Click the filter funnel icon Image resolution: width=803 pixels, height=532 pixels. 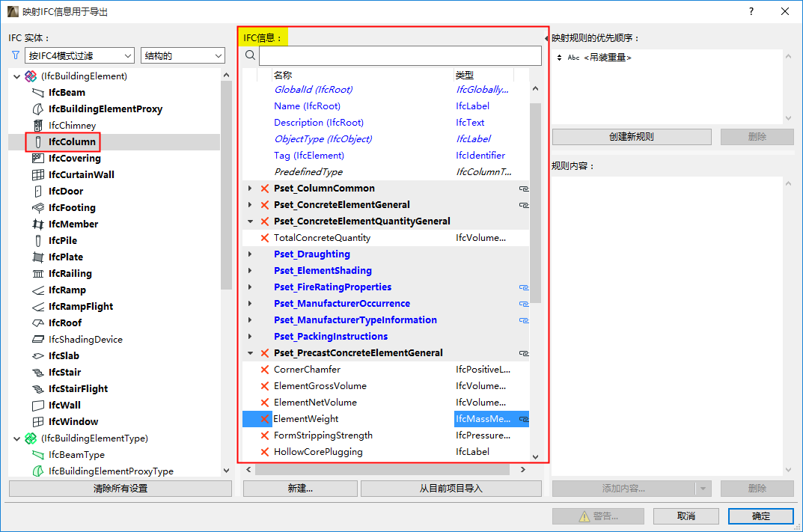coord(16,55)
